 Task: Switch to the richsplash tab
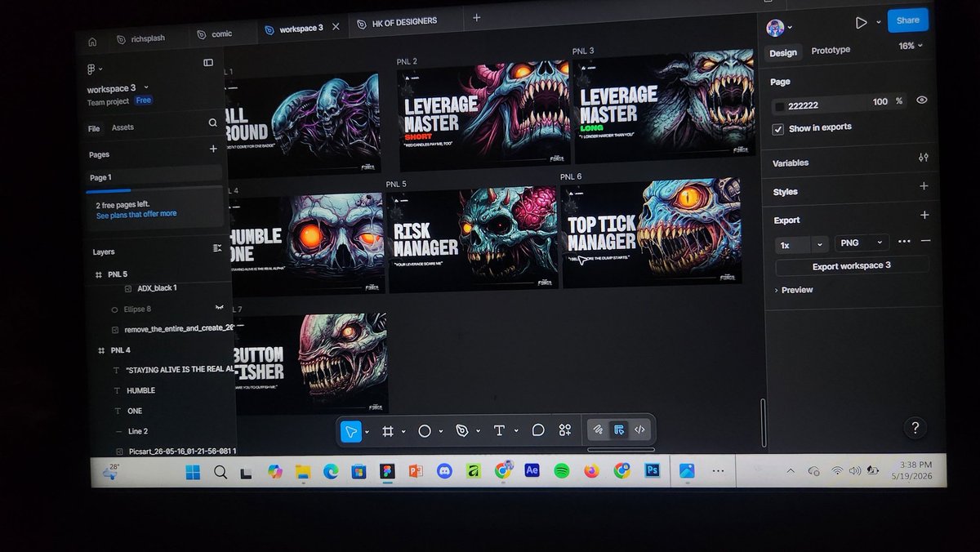point(141,38)
